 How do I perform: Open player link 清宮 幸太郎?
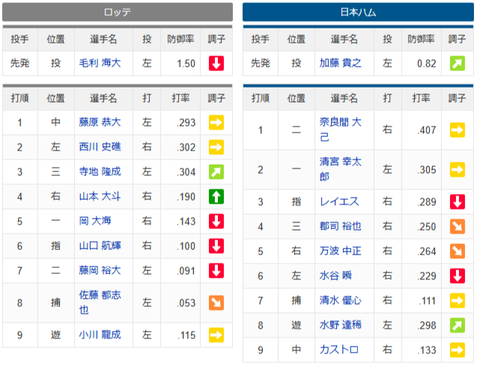pyautogui.click(x=340, y=169)
